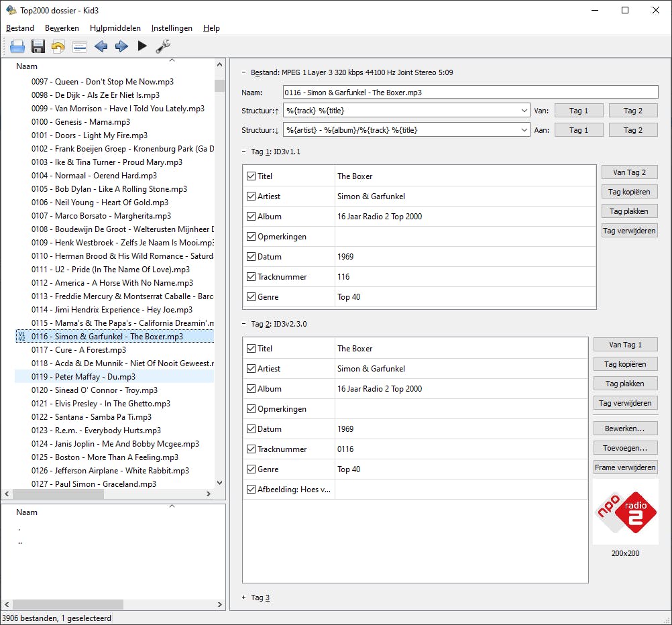Go to previous file with left arrow

(x=101, y=46)
